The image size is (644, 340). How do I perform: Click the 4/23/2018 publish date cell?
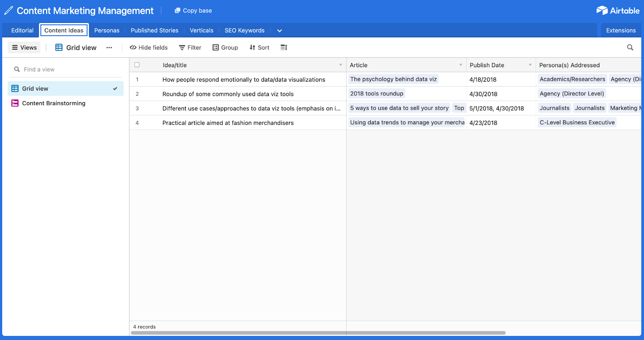pos(501,123)
